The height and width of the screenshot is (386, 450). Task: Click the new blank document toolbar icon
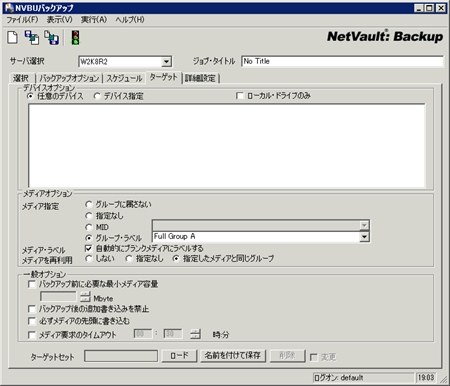tap(12, 37)
